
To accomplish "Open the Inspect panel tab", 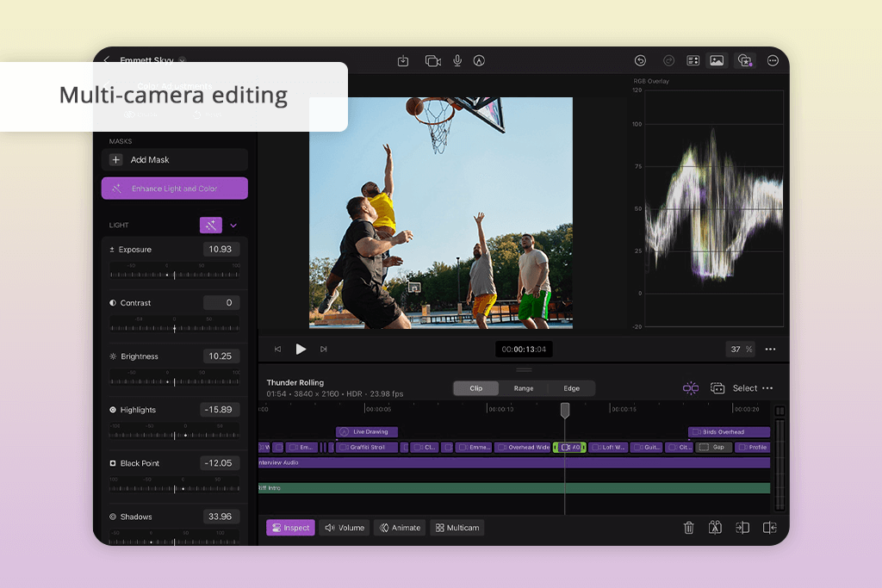I will [x=290, y=527].
